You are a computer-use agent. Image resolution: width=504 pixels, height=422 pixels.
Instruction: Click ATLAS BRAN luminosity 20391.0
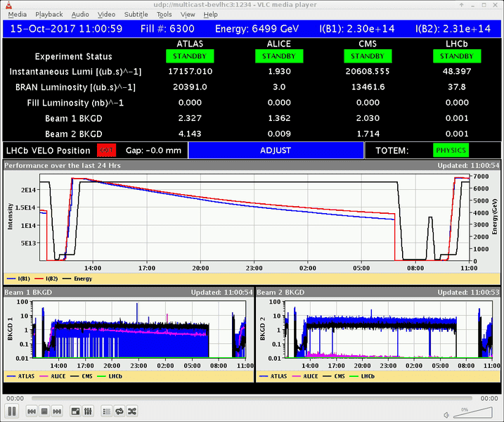click(190, 87)
